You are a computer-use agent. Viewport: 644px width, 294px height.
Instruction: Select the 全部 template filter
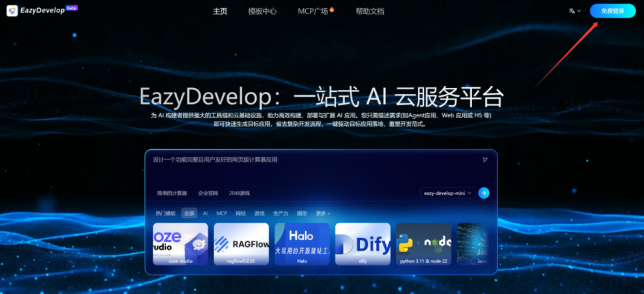point(189,213)
